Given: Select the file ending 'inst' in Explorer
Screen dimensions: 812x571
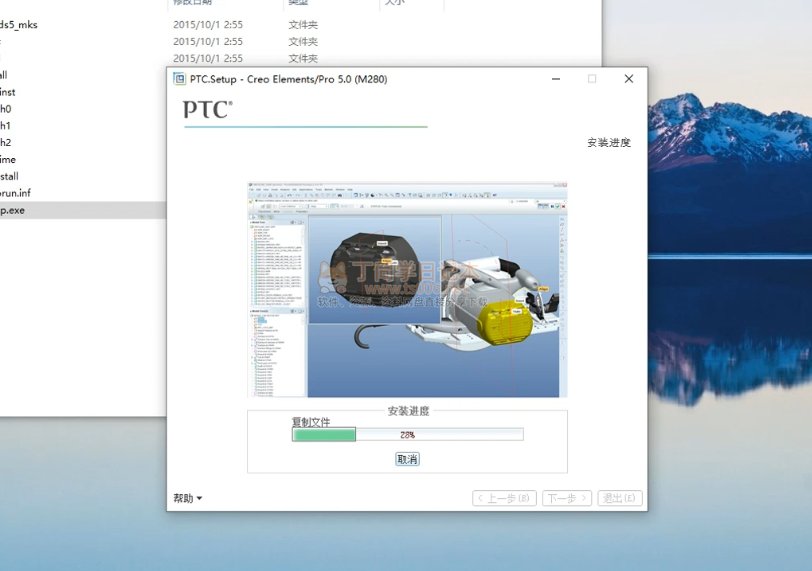Looking at the screenshot, I should pos(8,92).
